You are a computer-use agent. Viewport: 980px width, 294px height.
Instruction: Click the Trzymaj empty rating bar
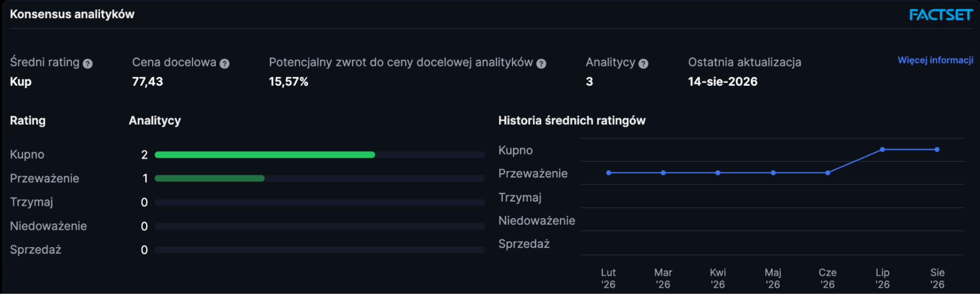coord(320,203)
